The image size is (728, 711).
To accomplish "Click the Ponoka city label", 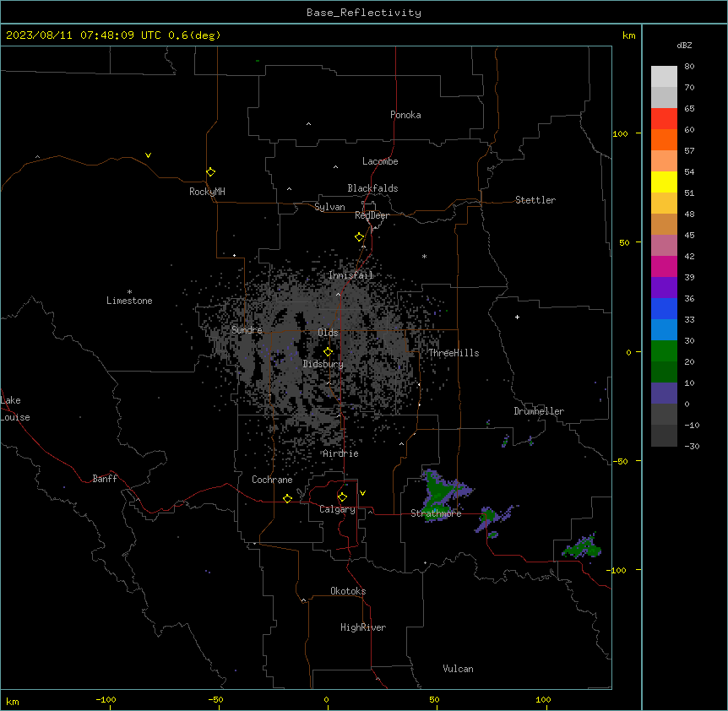I will (x=405, y=115).
